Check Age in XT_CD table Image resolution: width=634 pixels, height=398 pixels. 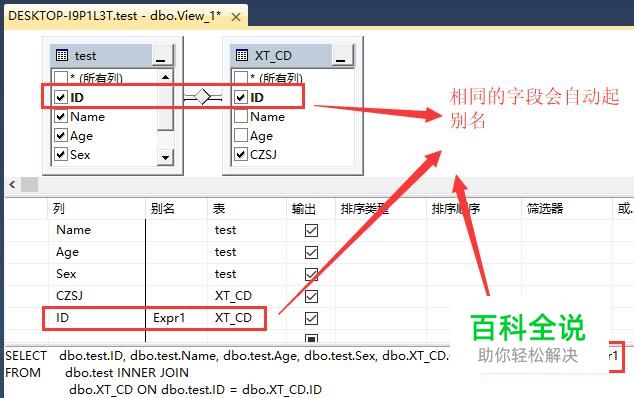[241, 135]
